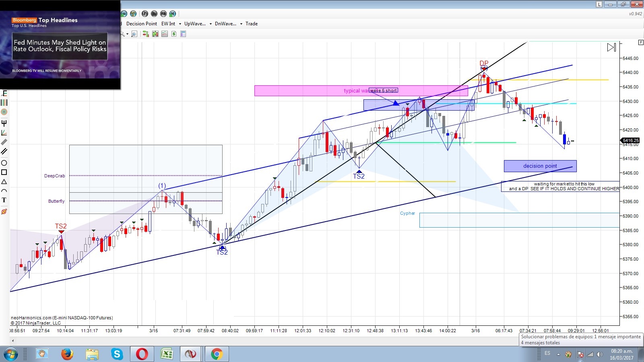The height and width of the screenshot is (362, 644).
Task: Expand the DnWave dropdown arrow
Action: (241, 24)
